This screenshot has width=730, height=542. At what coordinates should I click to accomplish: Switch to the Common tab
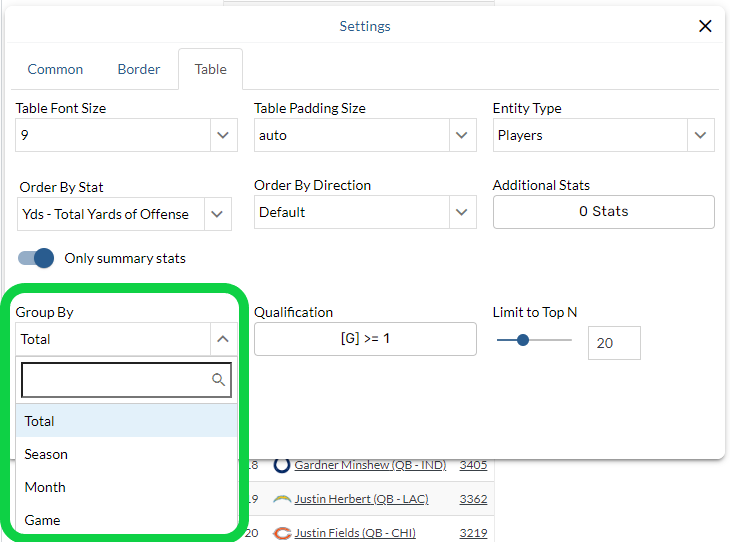pos(55,69)
